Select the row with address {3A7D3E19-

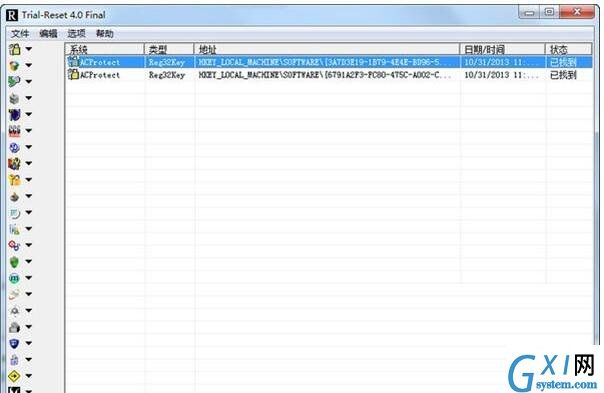pos(329,62)
